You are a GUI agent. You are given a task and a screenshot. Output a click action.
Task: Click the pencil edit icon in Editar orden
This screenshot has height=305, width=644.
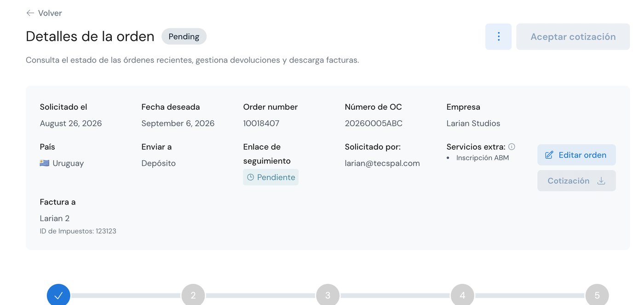[x=549, y=155]
